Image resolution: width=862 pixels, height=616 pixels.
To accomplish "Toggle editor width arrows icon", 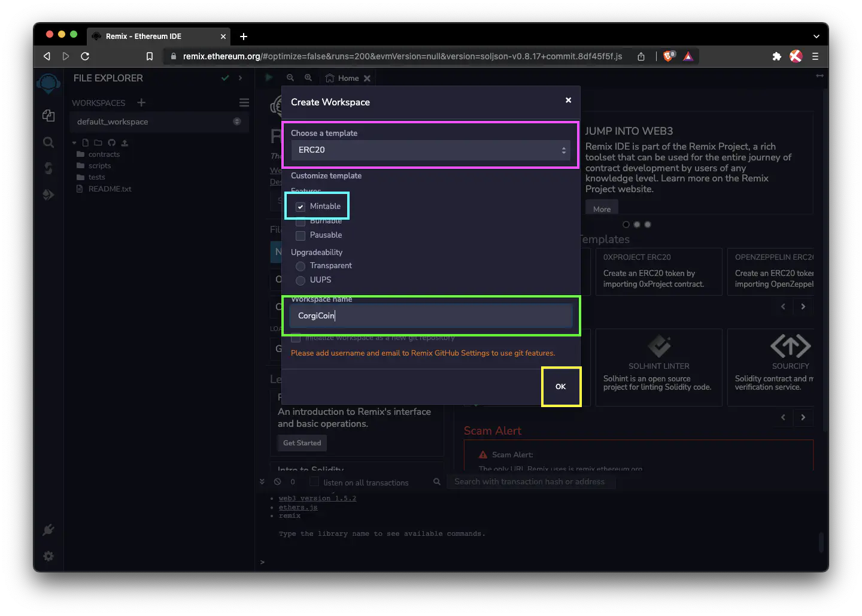I will 819,76.
